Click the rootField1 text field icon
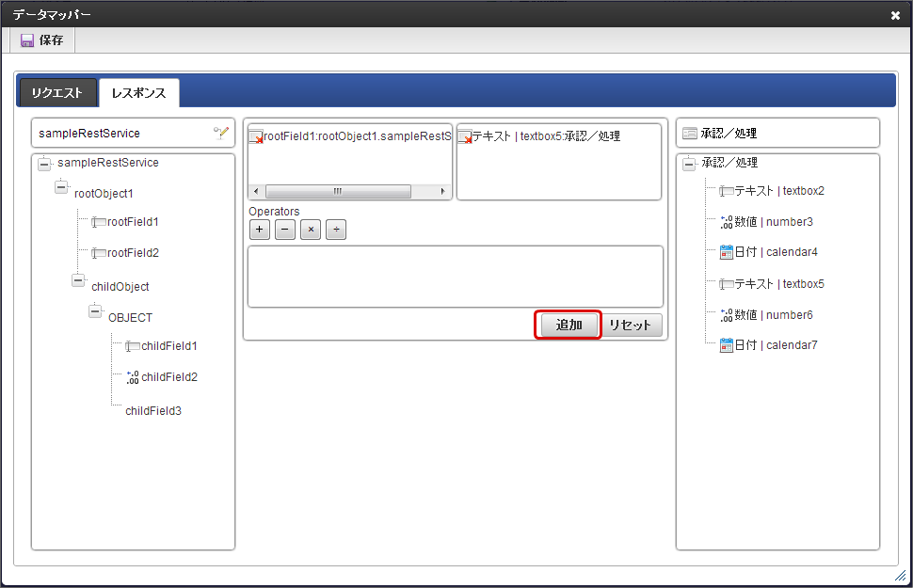 (x=99, y=222)
